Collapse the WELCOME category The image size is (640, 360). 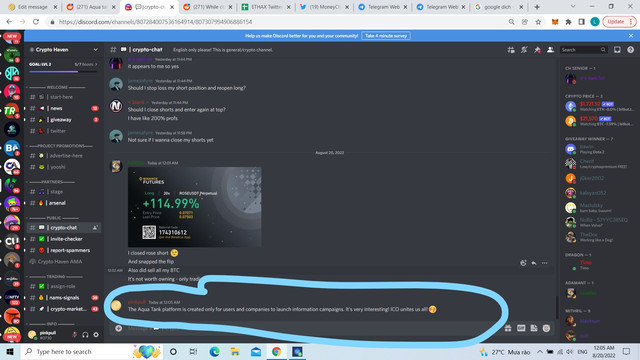click(x=57, y=87)
